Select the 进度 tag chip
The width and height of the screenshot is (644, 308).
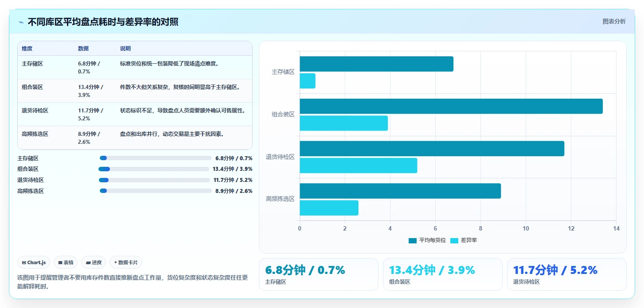click(94, 262)
